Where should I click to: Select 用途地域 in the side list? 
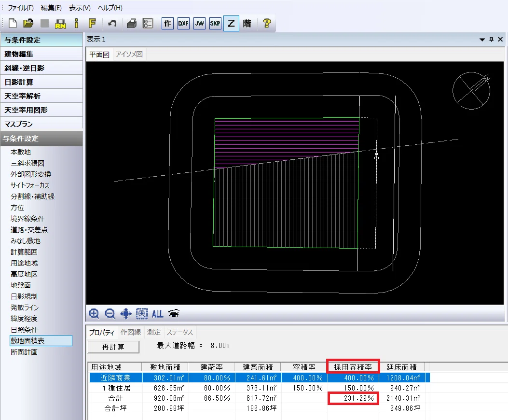[24, 263]
